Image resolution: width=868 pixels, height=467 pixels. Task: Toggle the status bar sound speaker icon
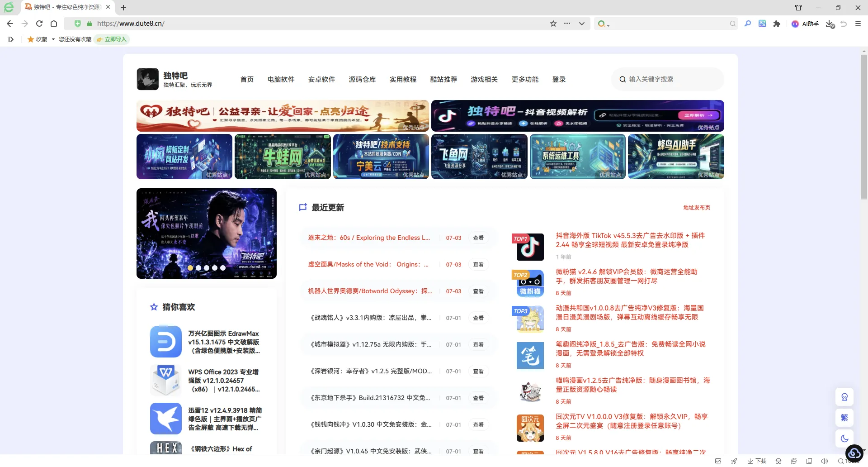pyautogui.click(x=825, y=461)
